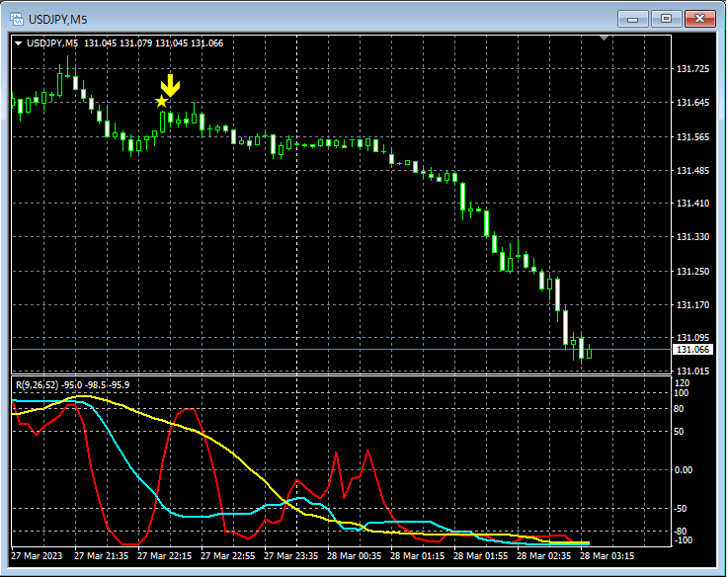
Task: Click the 28 Mar 00:35 time label
Action: pos(354,556)
